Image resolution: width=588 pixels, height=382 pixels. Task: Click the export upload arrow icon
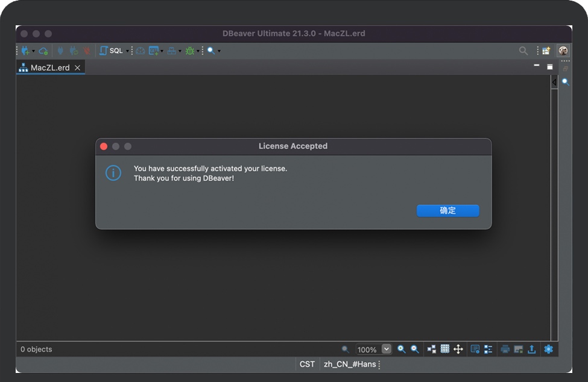(x=532, y=349)
